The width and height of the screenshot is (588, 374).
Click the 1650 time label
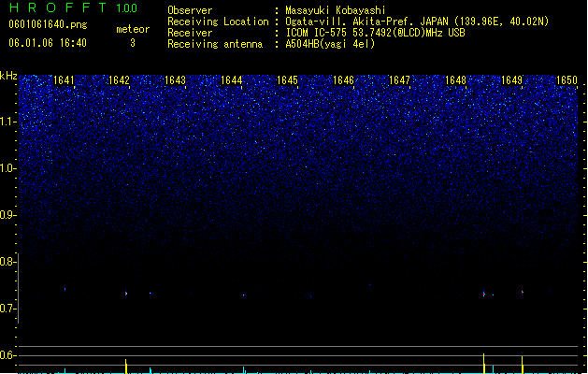point(567,80)
